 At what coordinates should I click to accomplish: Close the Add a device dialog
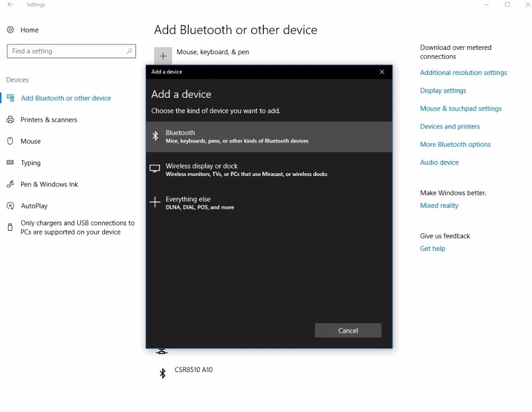(x=382, y=72)
